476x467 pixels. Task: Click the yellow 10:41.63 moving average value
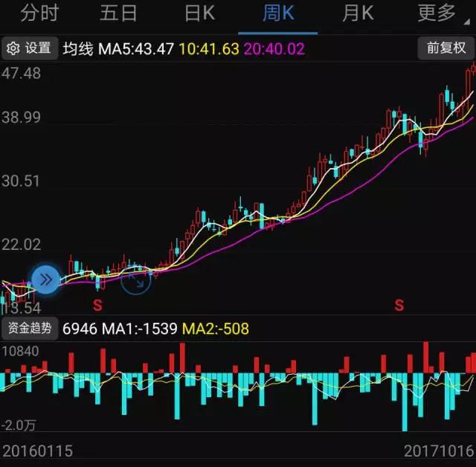point(209,49)
